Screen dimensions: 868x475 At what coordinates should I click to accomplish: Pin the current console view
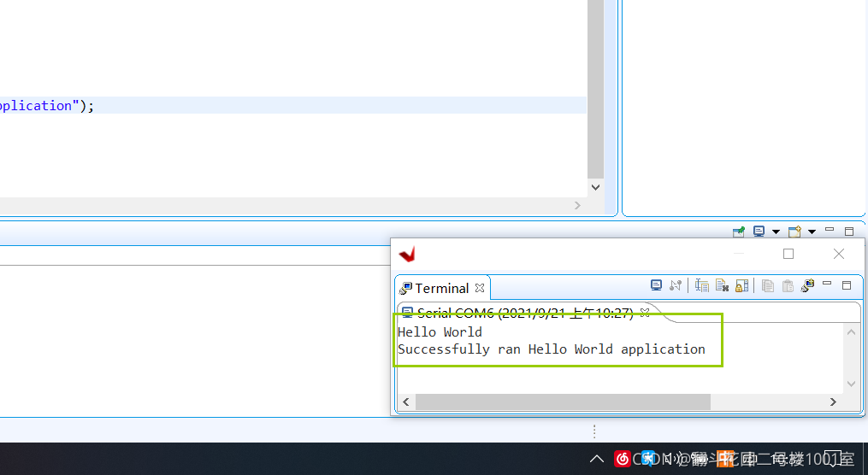click(739, 232)
